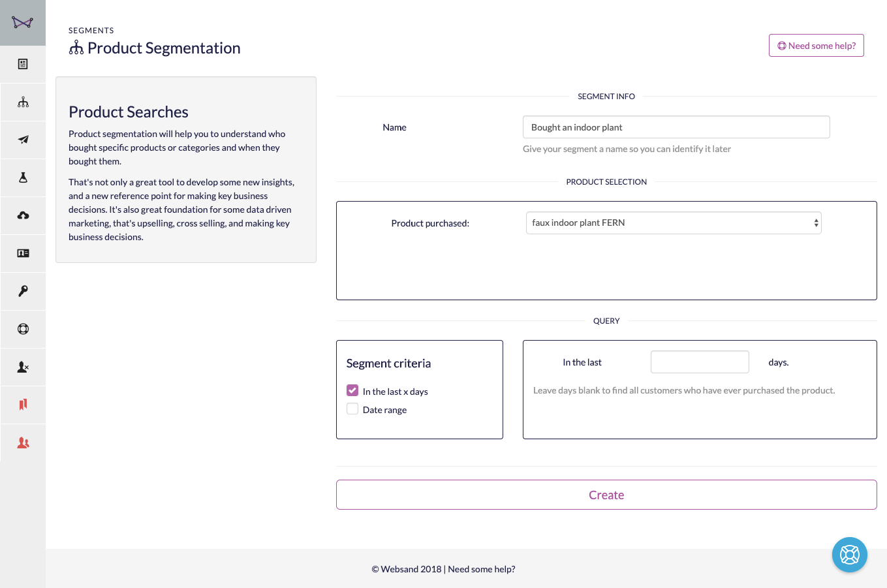
Task: Open the Product purchased dropdown
Action: click(674, 223)
